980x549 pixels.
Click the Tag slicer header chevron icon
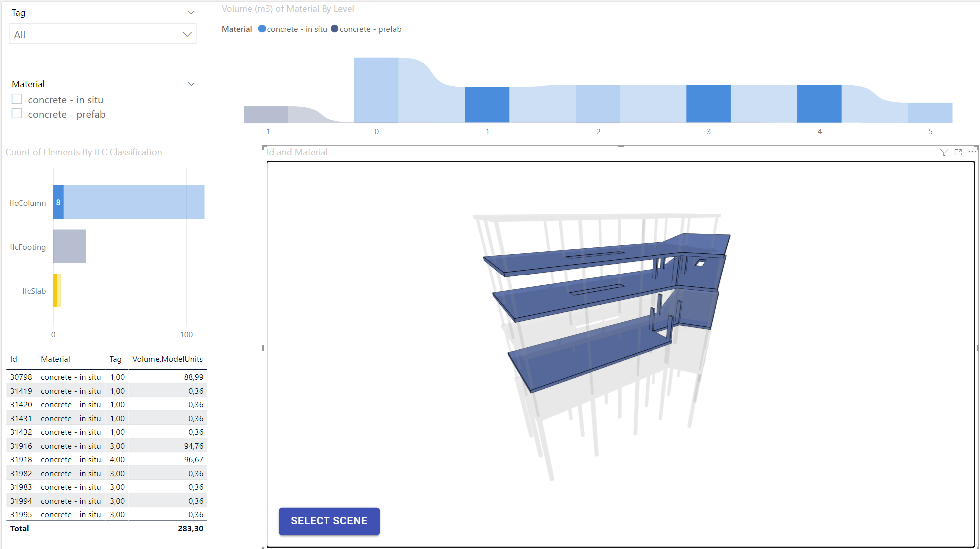point(191,12)
